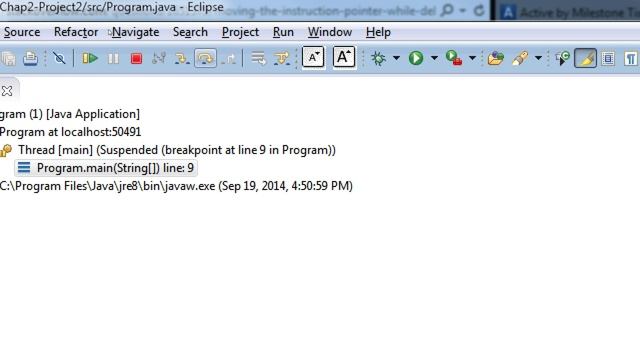Image resolution: width=640 pixels, height=360 pixels.
Task: Click the Debug bug icon
Action: coord(378,58)
